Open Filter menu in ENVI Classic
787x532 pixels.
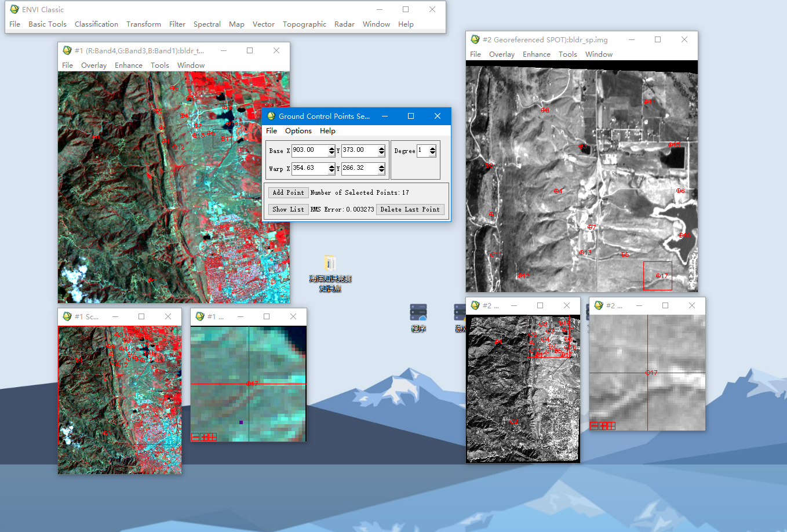[177, 24]
